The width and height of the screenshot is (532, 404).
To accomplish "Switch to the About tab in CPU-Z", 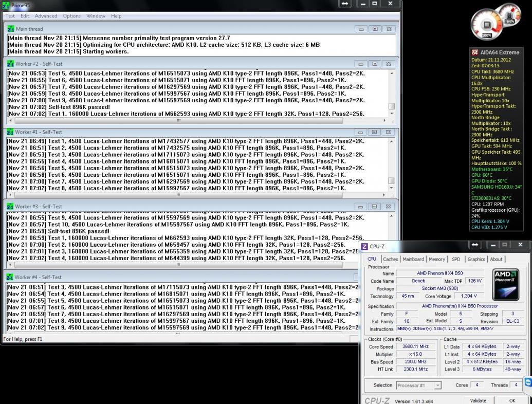I will click(496, 259).
